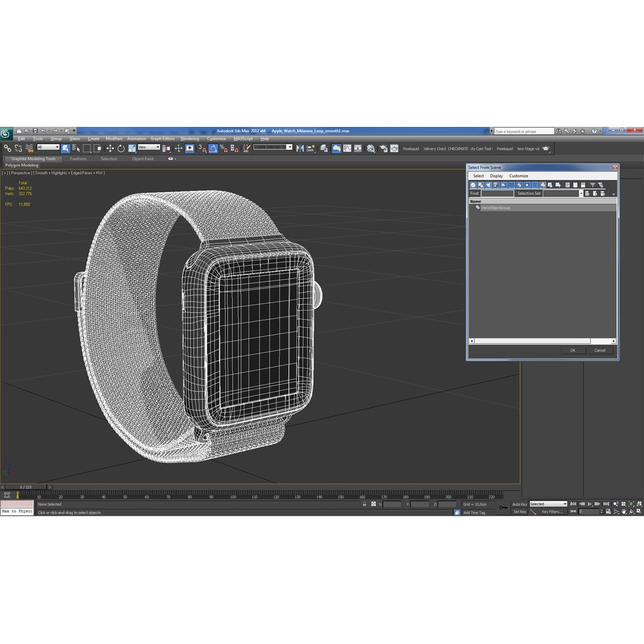
Task: Click Add Time Tag in status bar
Action: (475, 513)
